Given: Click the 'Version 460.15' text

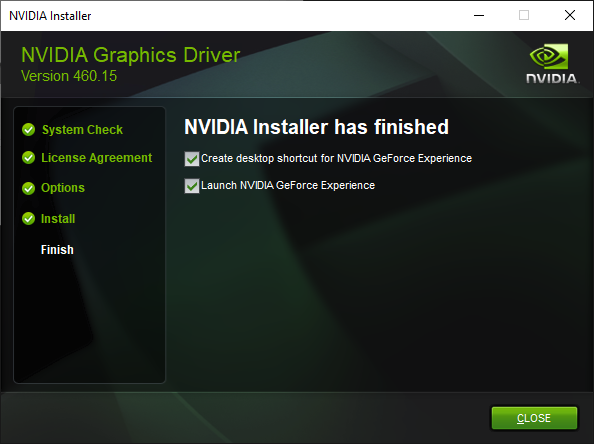Looking at the screenshot, I should point(69,76).
